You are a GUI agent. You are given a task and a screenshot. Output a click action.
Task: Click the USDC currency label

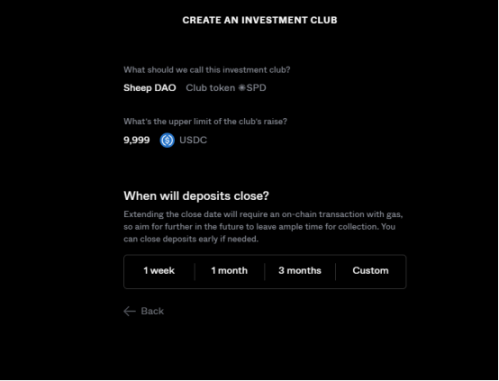click(193, 140)
